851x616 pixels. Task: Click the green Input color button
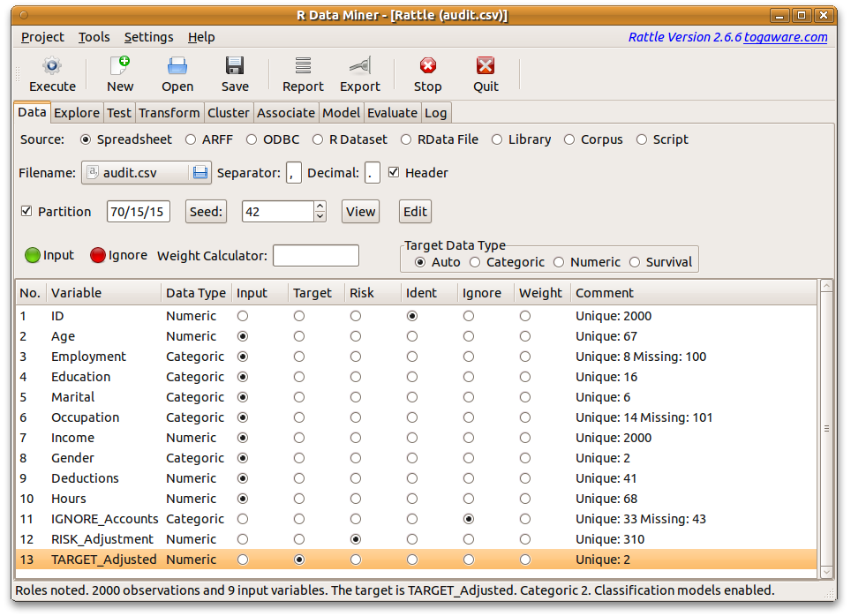tap(33, 255)
